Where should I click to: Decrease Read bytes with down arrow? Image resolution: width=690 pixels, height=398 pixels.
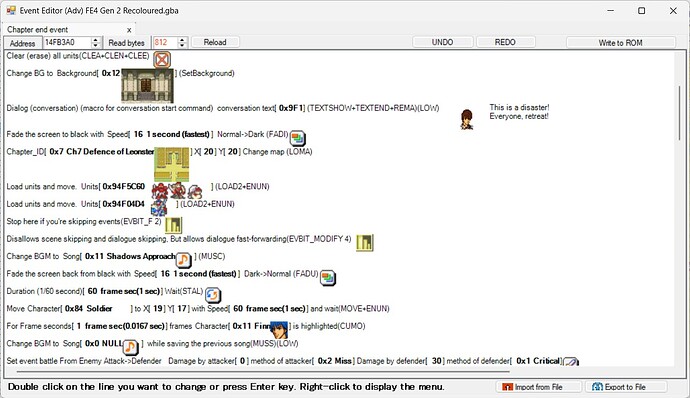point(182,45)
